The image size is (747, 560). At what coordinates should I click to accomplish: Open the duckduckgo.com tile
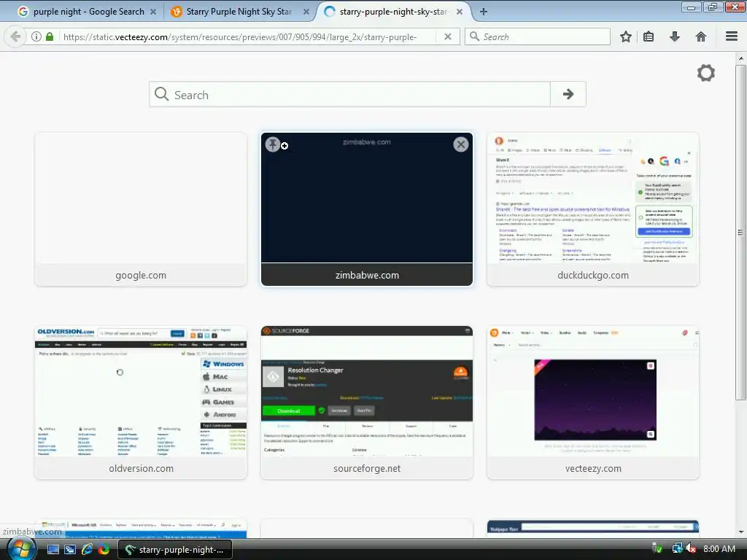(592, 209)
